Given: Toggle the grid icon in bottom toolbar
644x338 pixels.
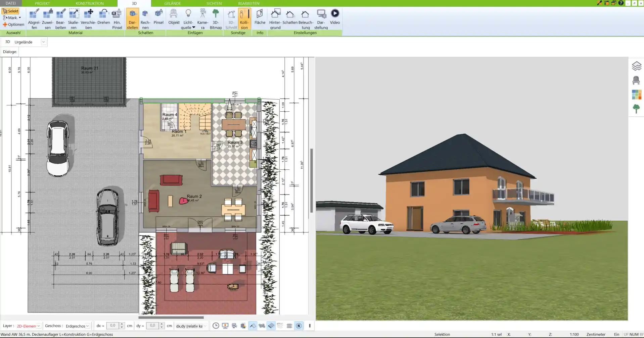Looking at the screenshot, I should coord(289,326).
